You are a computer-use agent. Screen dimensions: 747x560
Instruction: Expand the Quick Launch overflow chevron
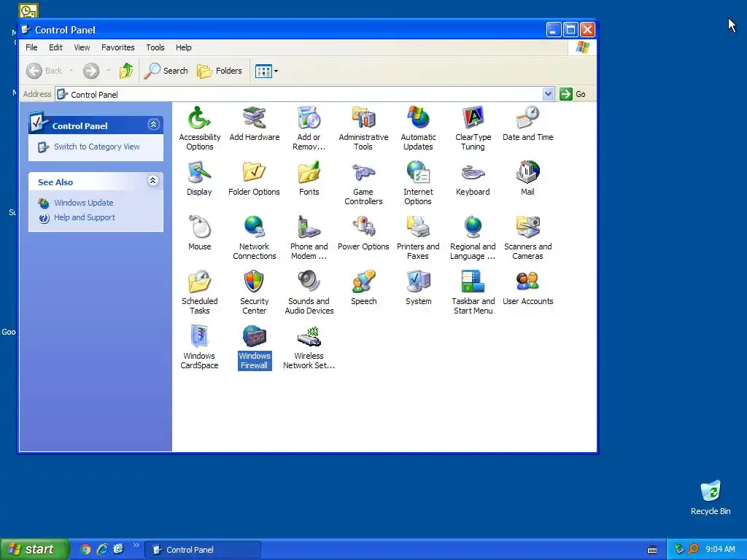[136, 545]
